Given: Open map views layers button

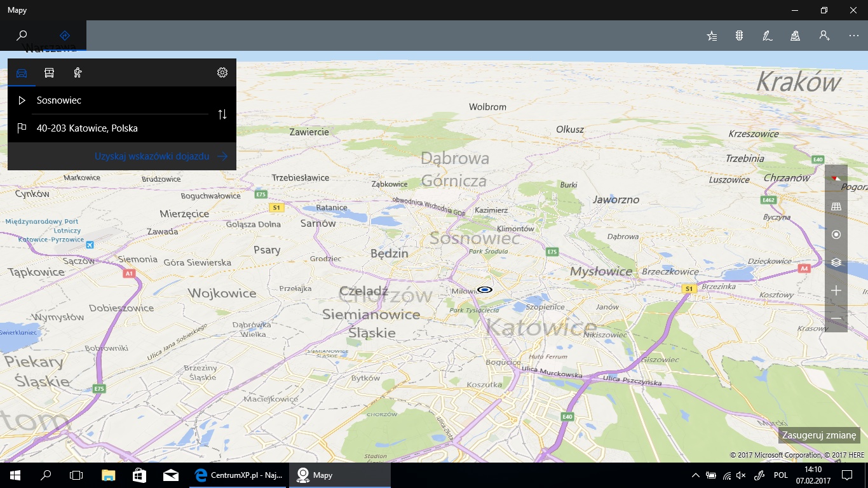Looking at the screenshot, I should click(836, 262).
